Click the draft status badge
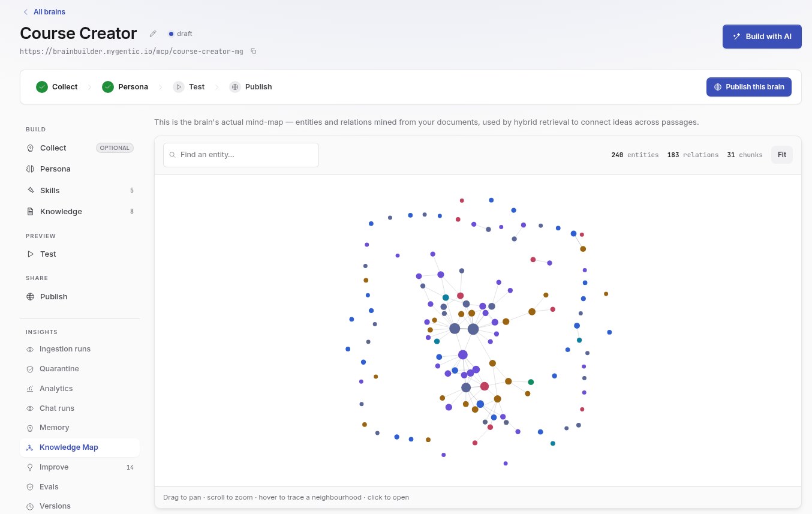Image resolution: width=812 pixels, height=514 pixels. click(x=181, y=34)
